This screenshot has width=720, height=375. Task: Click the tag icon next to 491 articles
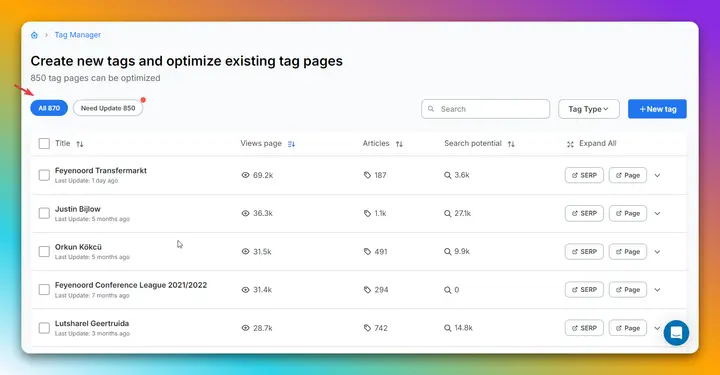(367, 252)
